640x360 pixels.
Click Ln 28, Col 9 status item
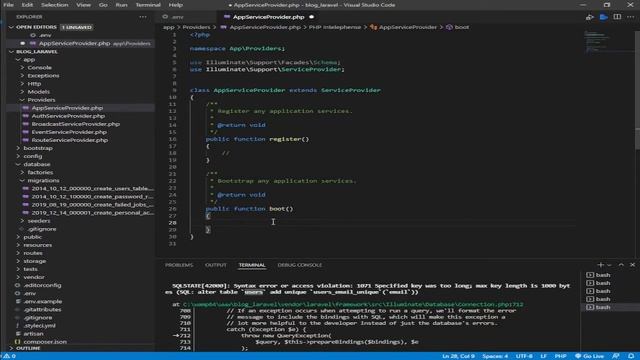point(458,356)
